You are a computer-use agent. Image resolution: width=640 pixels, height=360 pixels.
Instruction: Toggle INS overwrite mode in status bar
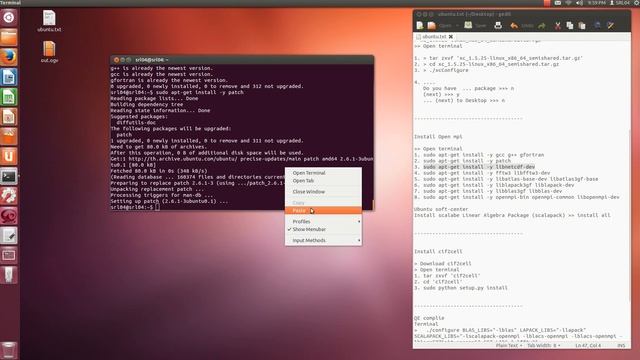pyautogui.click(x=621, y=346)
